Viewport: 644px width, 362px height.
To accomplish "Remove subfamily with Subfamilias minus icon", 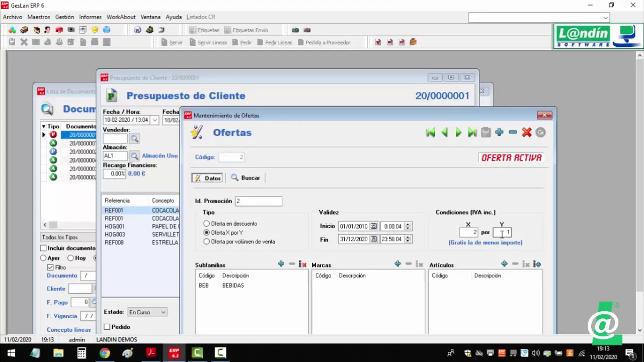I will point(292,264).
